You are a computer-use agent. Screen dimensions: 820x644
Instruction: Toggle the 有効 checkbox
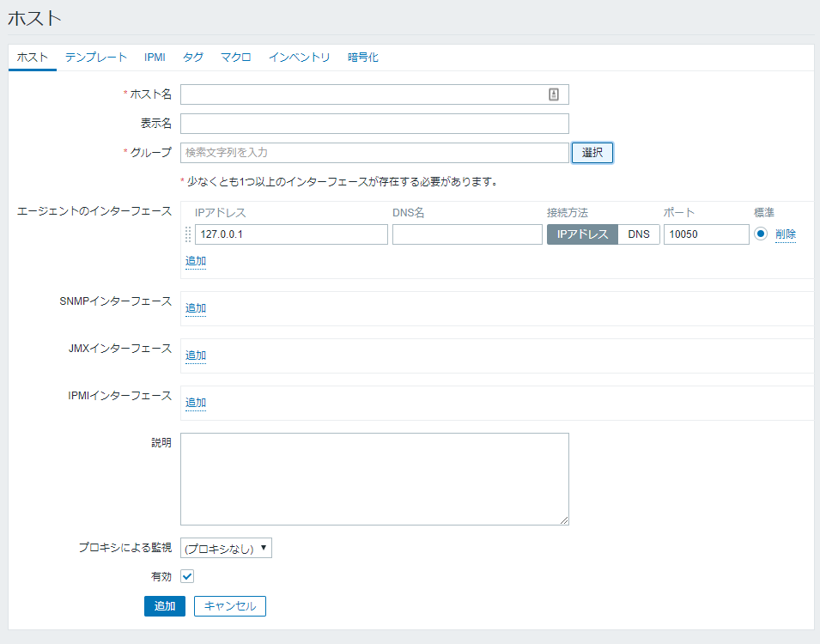point(188,576)
